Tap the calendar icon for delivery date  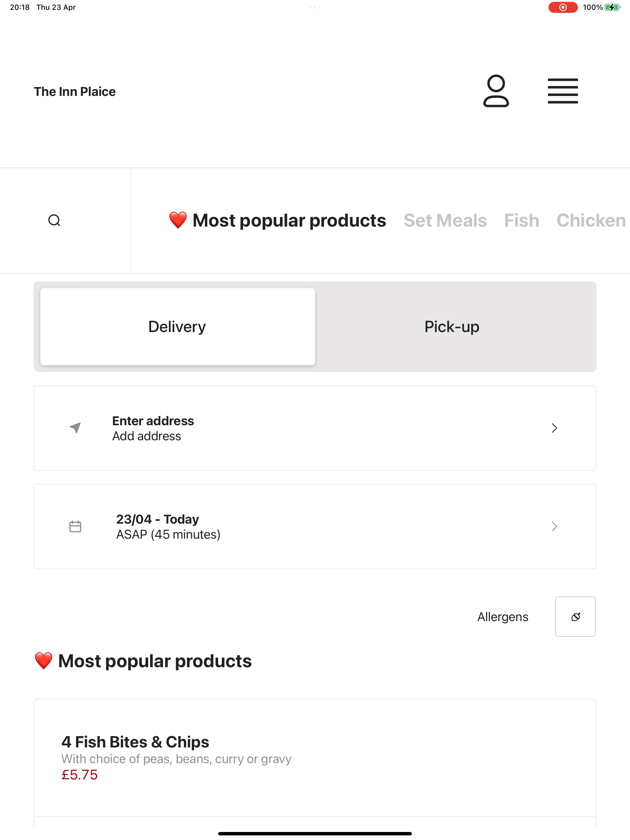click(x=75, y=526)
